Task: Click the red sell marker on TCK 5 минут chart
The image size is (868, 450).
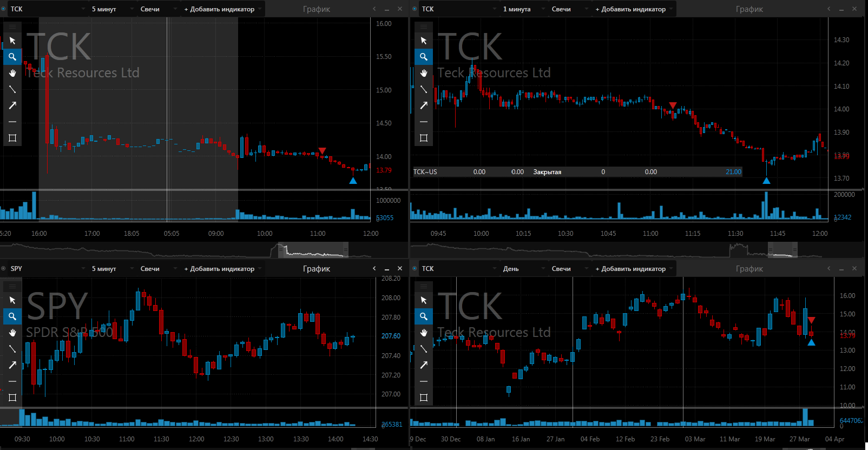Action: point(323,151)
